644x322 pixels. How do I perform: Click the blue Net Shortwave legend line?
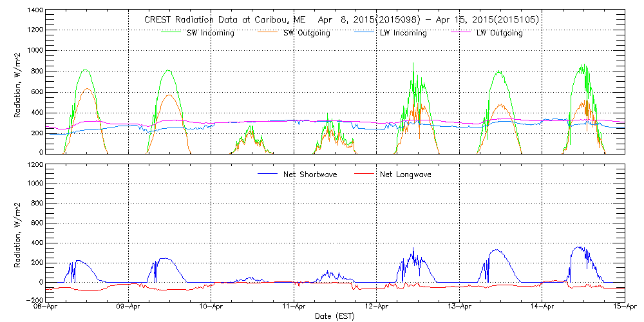267,174
